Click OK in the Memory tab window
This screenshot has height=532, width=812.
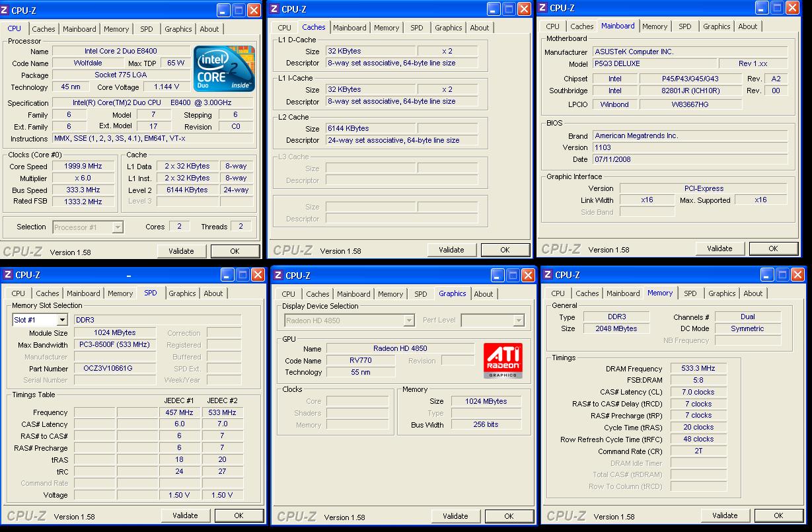tap(778, 515)
